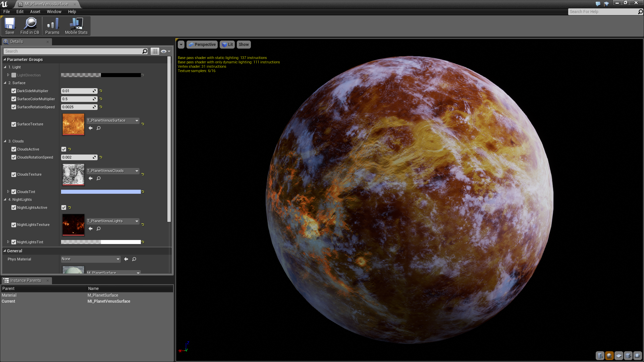Image resolution: width=644 pixels, height=362 pixels.
Task: Switch viewport view mode via Lit button
Action: (227, 44)
